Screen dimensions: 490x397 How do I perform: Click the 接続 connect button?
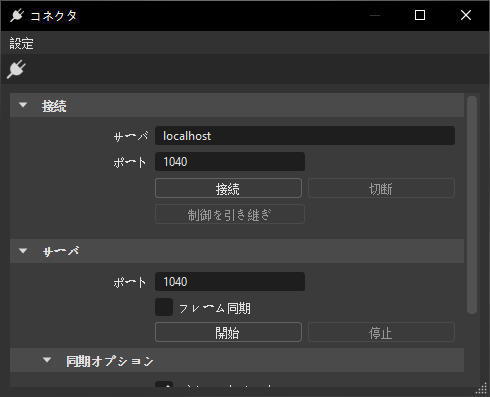228,188
